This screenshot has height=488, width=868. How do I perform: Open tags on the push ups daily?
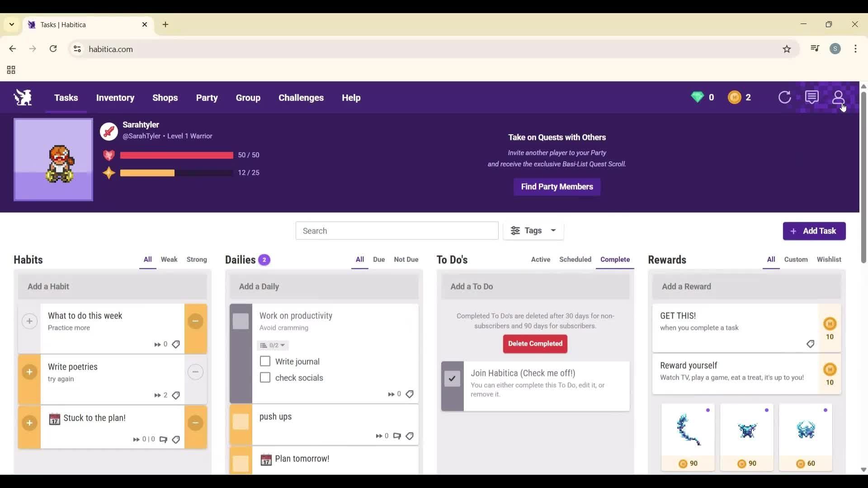coord(410,436)
